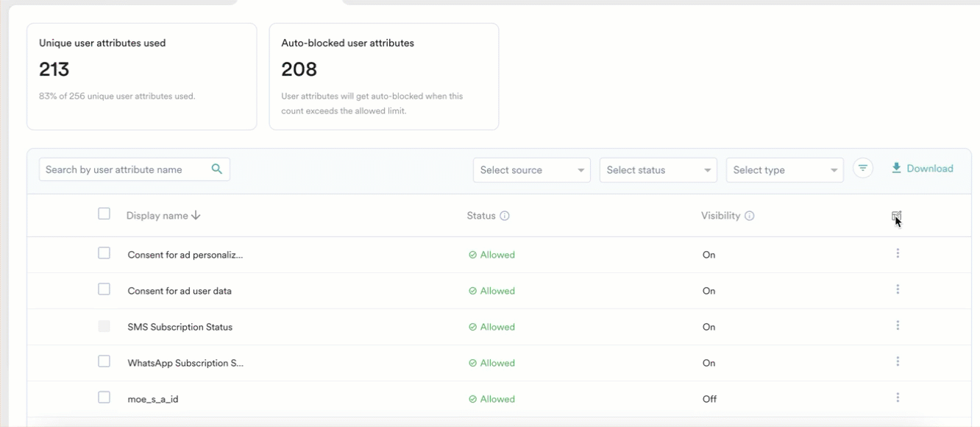Screen dimensions: 980x427
Task: Open the Select status dropdown
Action: 658,170
